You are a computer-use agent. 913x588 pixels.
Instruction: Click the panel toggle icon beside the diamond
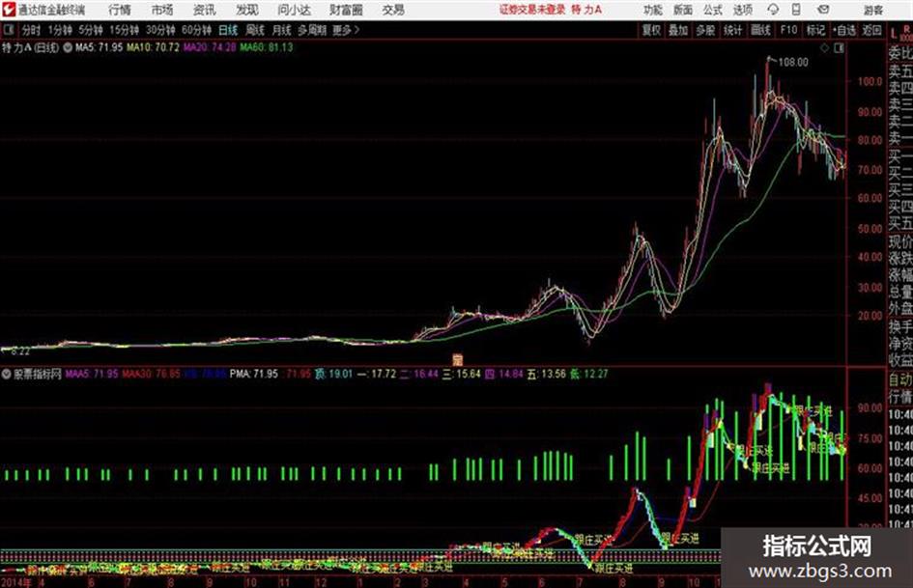pyautogui.click(x=839, y=48)
